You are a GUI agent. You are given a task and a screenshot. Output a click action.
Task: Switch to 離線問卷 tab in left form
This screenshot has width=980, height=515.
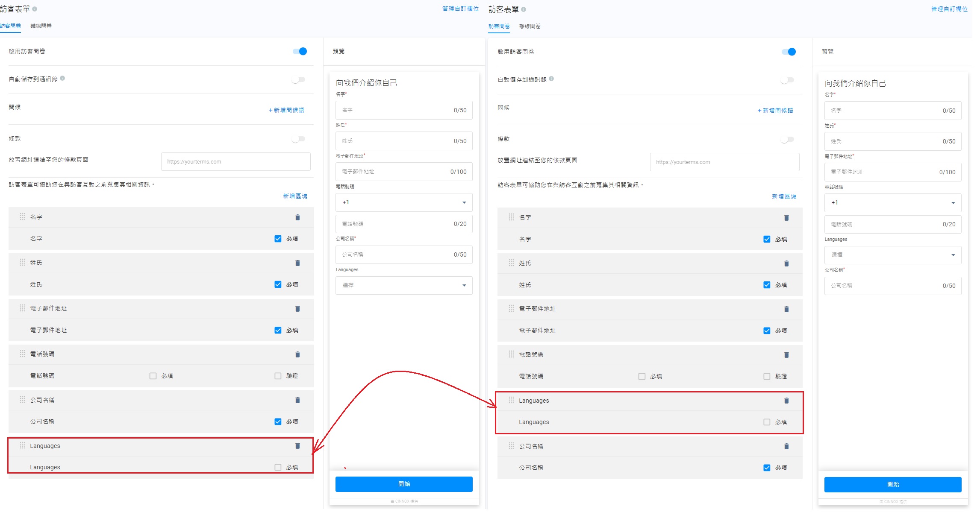point(41,26)
